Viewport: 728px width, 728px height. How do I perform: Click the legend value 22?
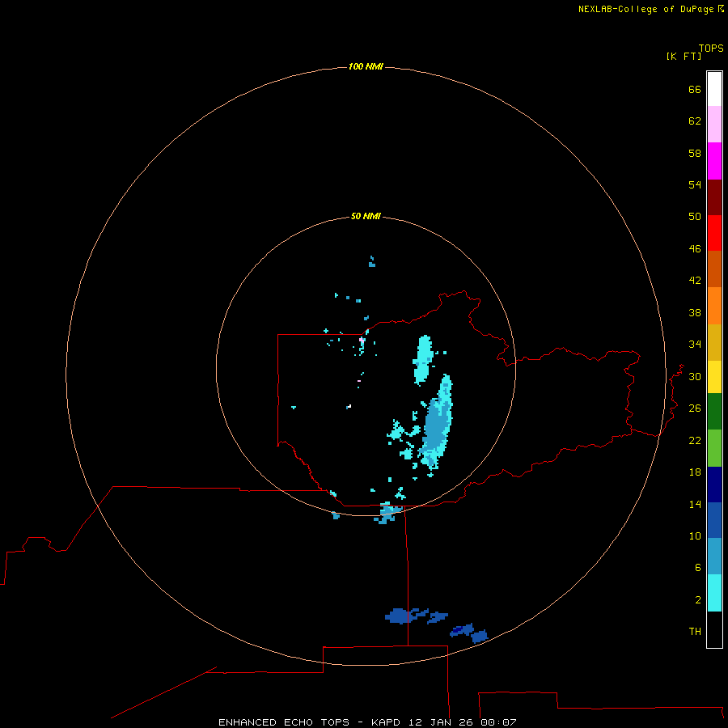tap(695, 440)
